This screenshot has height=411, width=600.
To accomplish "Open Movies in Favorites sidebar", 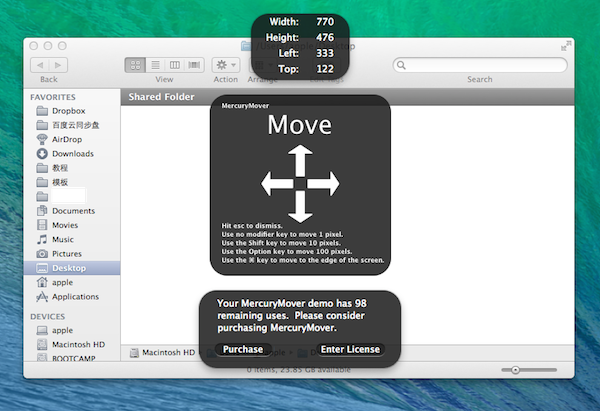I will pyautogui.click(x=72, y=225).
